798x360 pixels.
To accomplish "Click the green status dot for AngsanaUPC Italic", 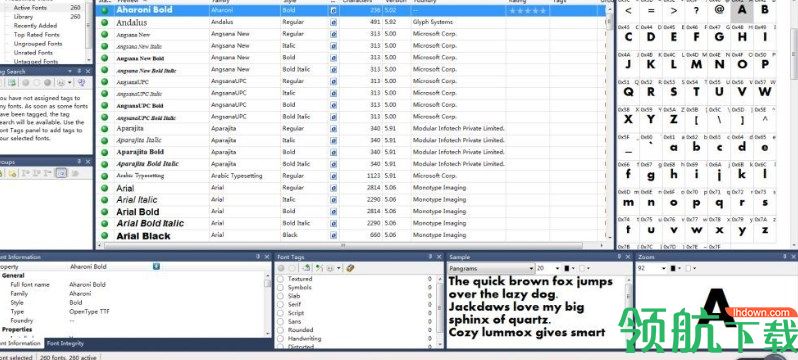I will [105, 93].
